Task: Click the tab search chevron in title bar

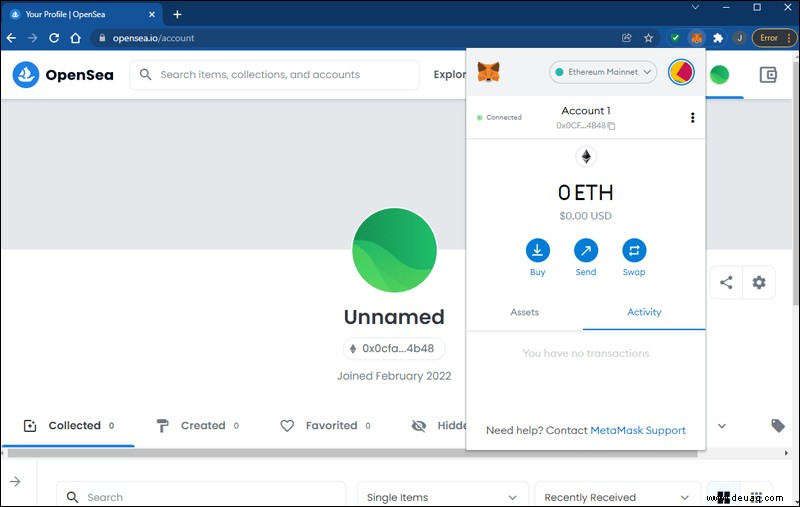Action: [695, 8]
